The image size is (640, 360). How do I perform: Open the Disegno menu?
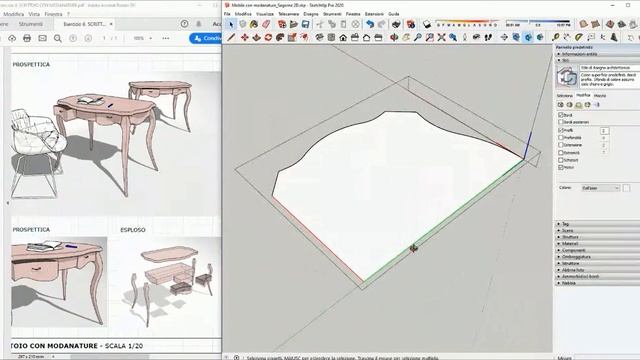pos(311,14)
